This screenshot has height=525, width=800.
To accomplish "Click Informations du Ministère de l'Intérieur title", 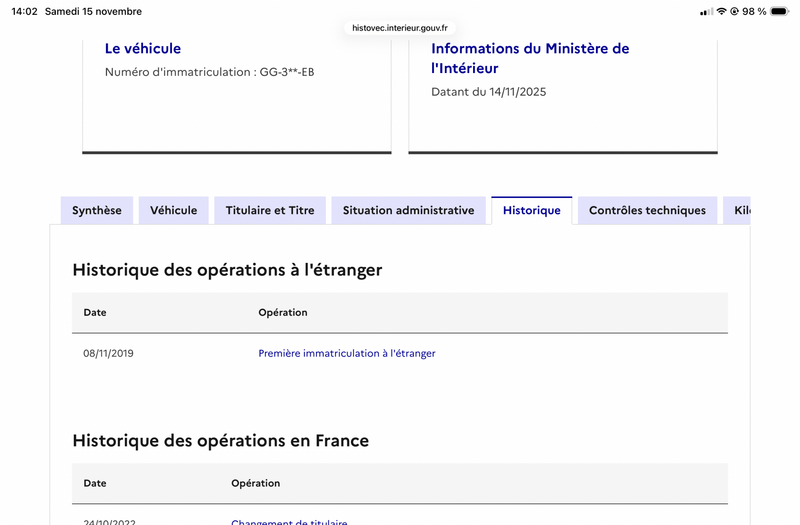I will (530, 58).
